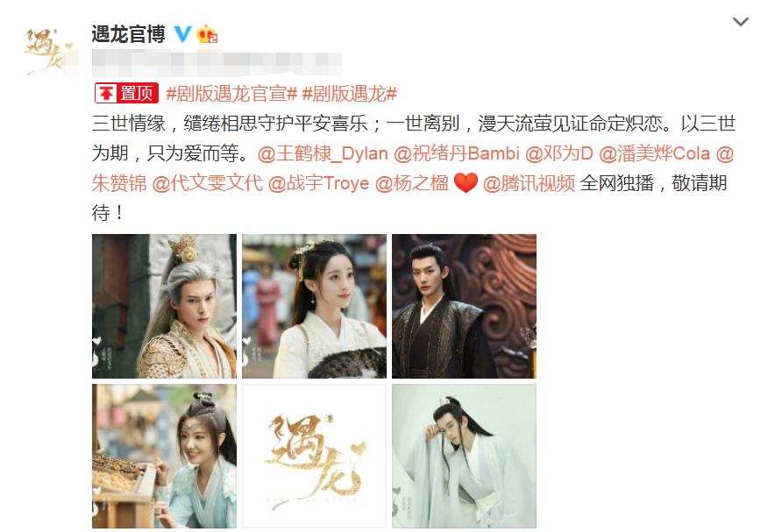The height and width of the screenshot is (532, 761).
Task: View the 遇龙 logo poster image
Action: pos(314,456)
